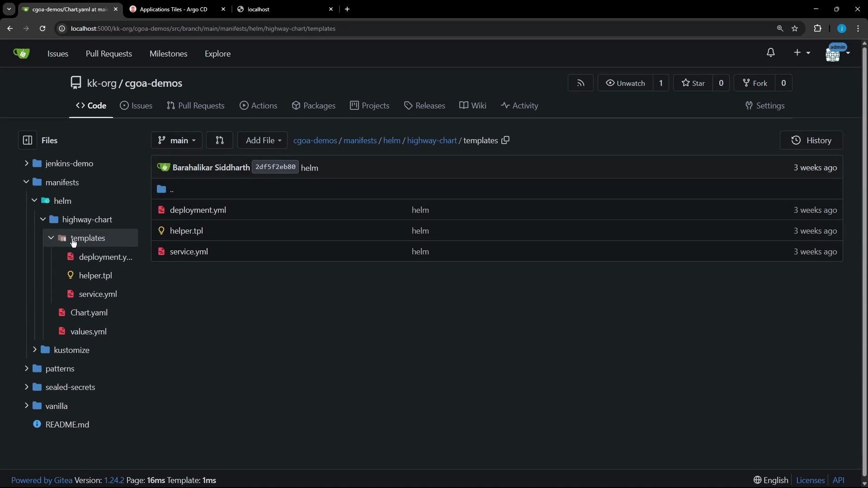Open commit 2df5f2eb80
The height and width of the screenshot is (488, 868).
pos(275,167)
